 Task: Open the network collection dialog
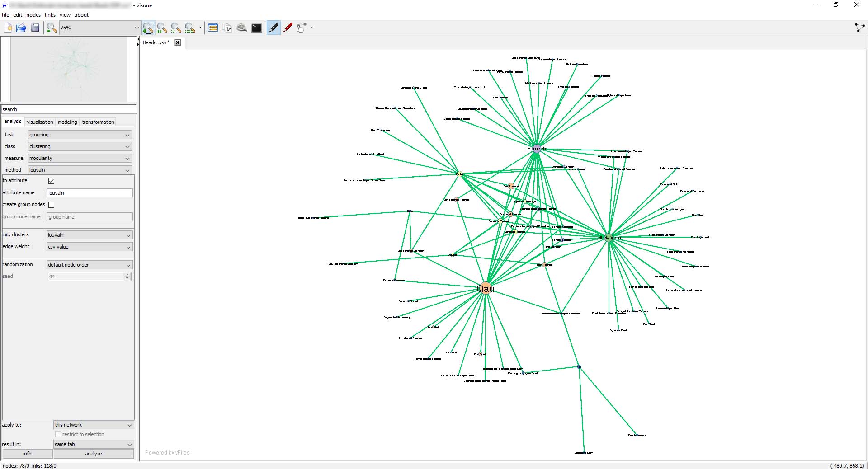coord(227,28)
